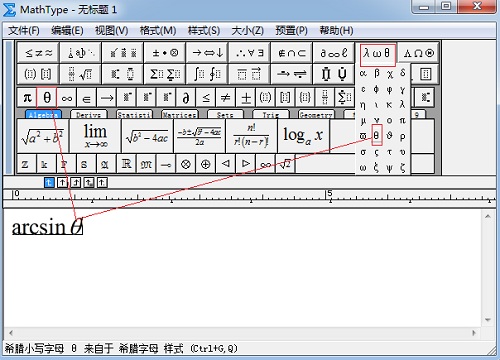Image resolution: width=500 pixels, height=360 pixels.
Task: Insert element-of symbol from small bar
Action: (x=87, y=98)
